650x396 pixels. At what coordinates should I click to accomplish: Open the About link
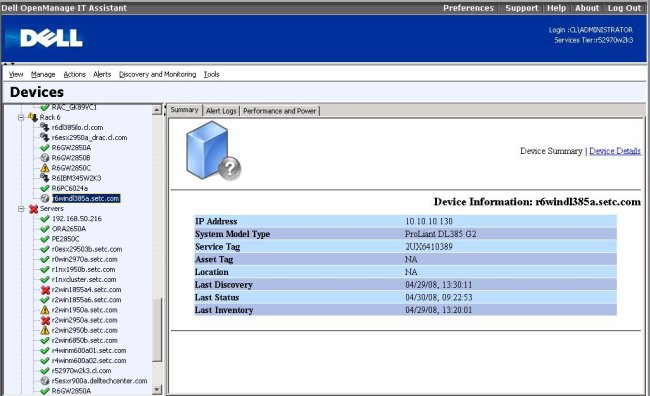pyautogui.click(x=587, y=8)
